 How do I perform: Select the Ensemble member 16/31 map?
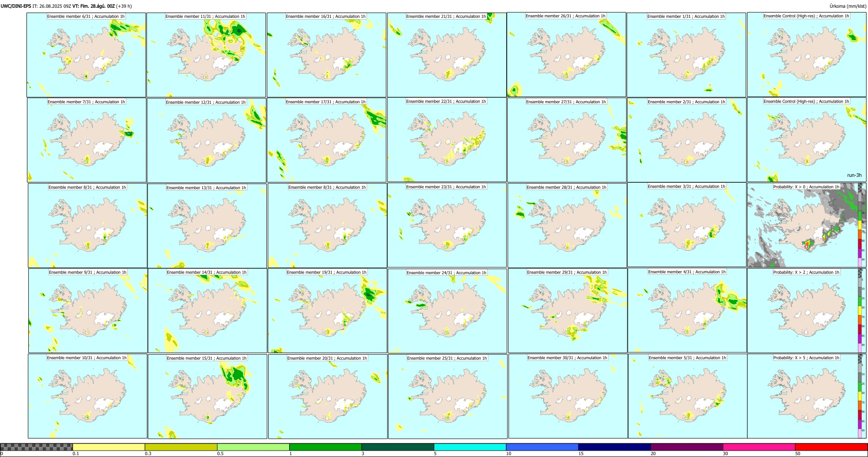[x=326, y=55]
